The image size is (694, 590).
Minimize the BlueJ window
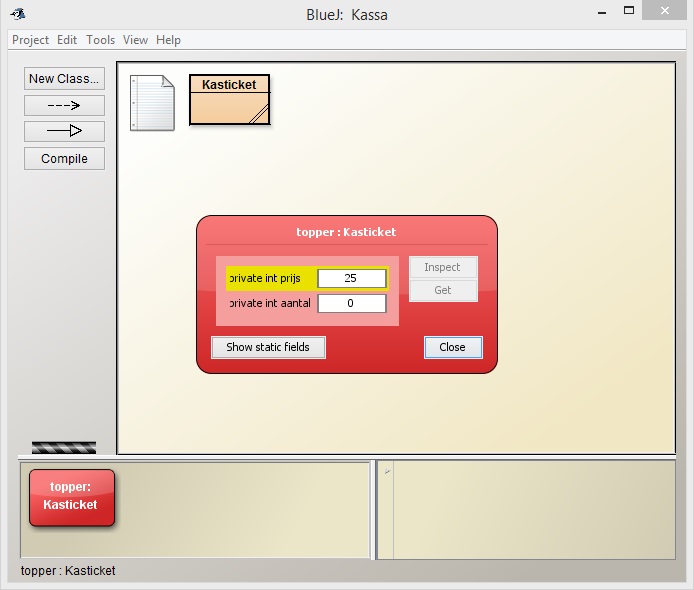coord(601,12)
